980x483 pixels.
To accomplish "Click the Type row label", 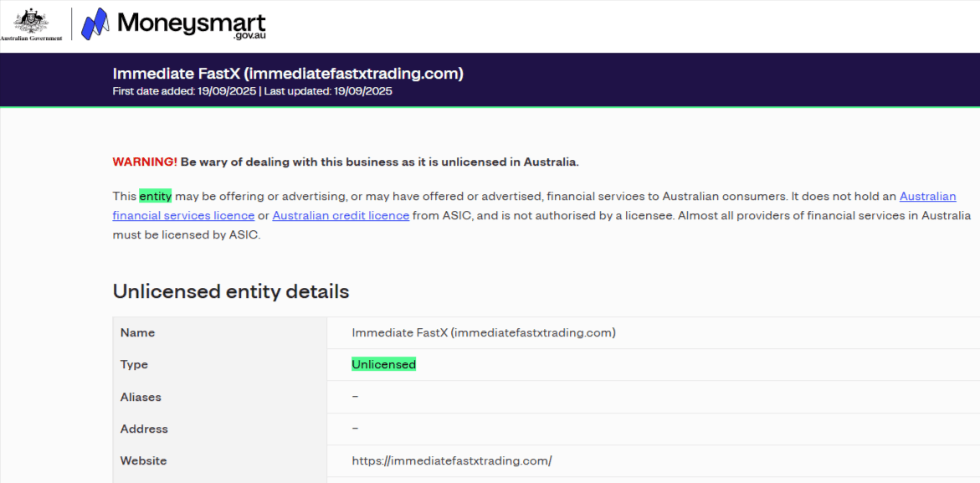I will [x=135, y=365].
